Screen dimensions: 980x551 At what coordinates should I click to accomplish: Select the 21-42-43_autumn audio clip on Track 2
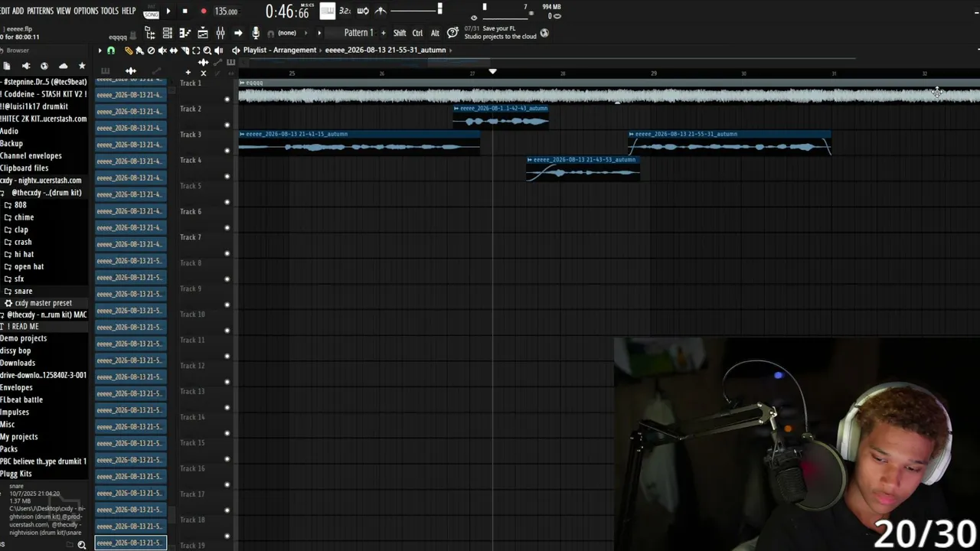coord(501,116)
